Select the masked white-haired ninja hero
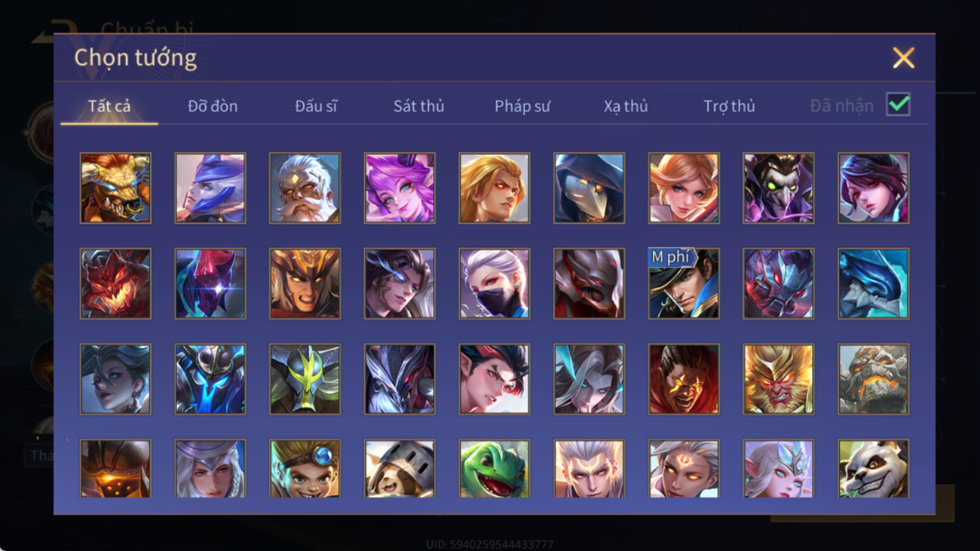 494,283
